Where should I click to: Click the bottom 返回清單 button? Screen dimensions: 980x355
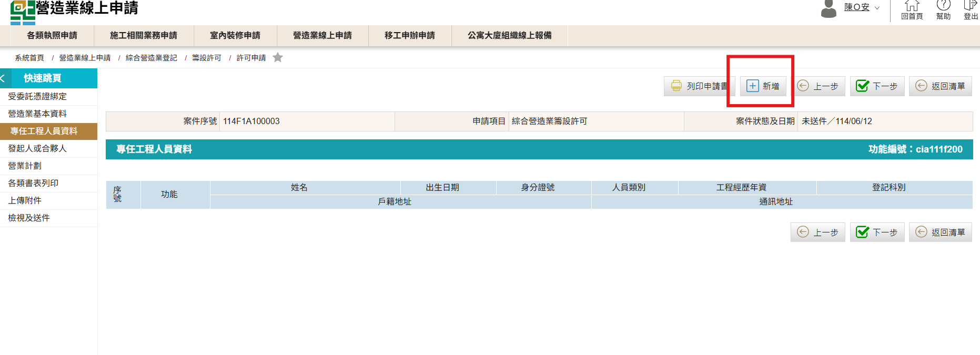click(940, 232)
